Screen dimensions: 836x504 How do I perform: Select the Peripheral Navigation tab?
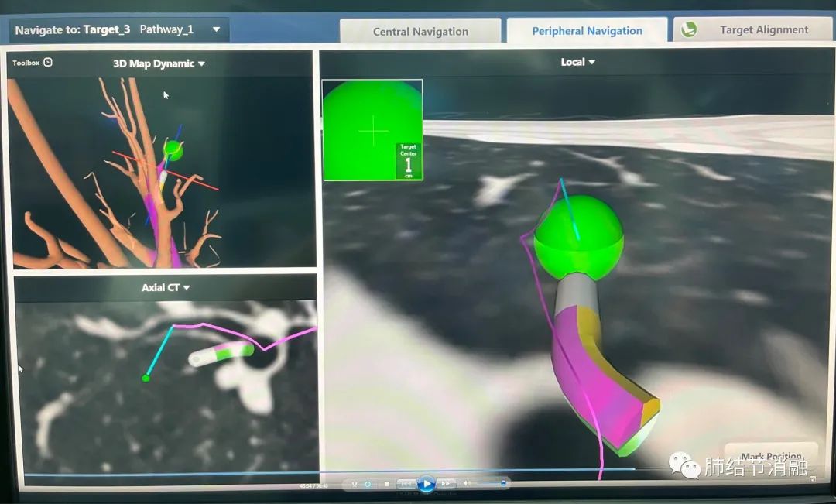tap(587, 31)
